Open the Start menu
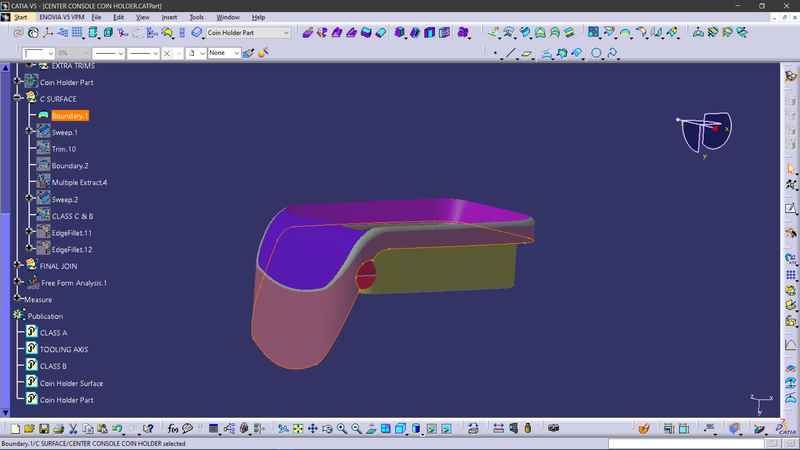 tap(21, 17)
